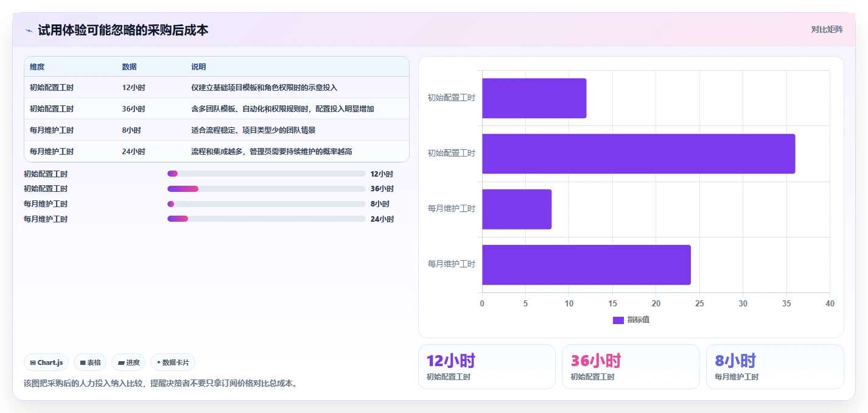Click the 0 tick label on the chart axis

[482, 303]
